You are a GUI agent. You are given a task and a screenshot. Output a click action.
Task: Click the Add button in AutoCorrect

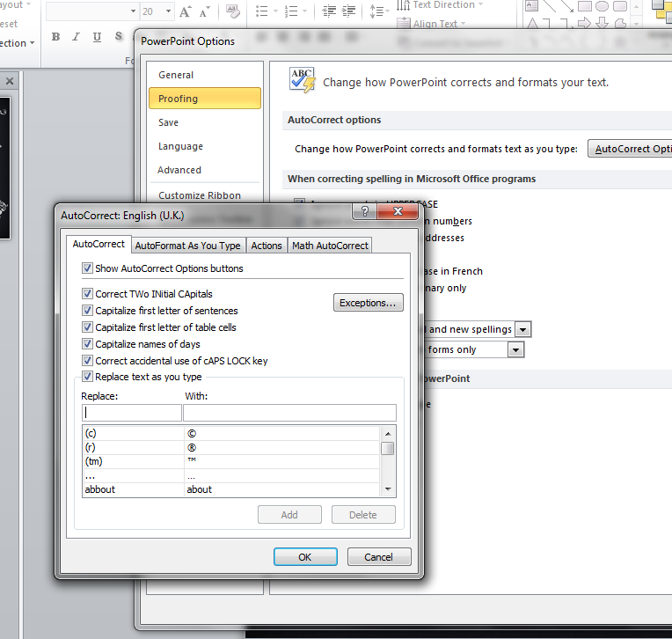[289, 515]
